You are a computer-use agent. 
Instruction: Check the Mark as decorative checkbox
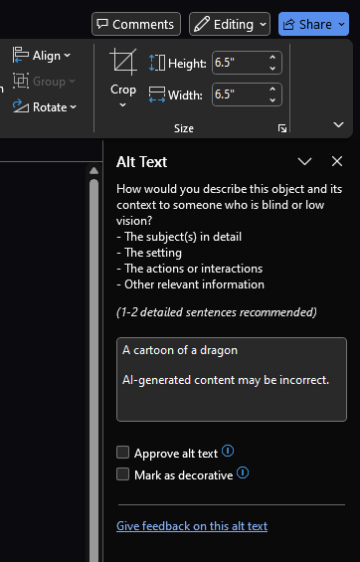pyautogui.click(x=123, y=474)
